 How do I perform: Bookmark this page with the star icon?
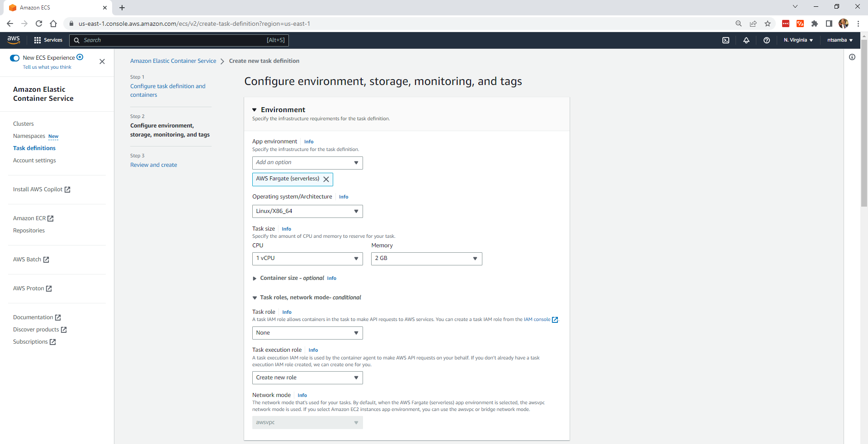click(x=768, y=24)
